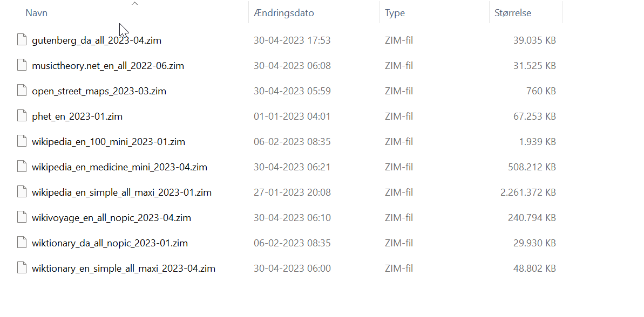
Task: Click the document icon beside wikivoyage_en_all_nopic_2023-04.zim
Action: pos(22,217)
